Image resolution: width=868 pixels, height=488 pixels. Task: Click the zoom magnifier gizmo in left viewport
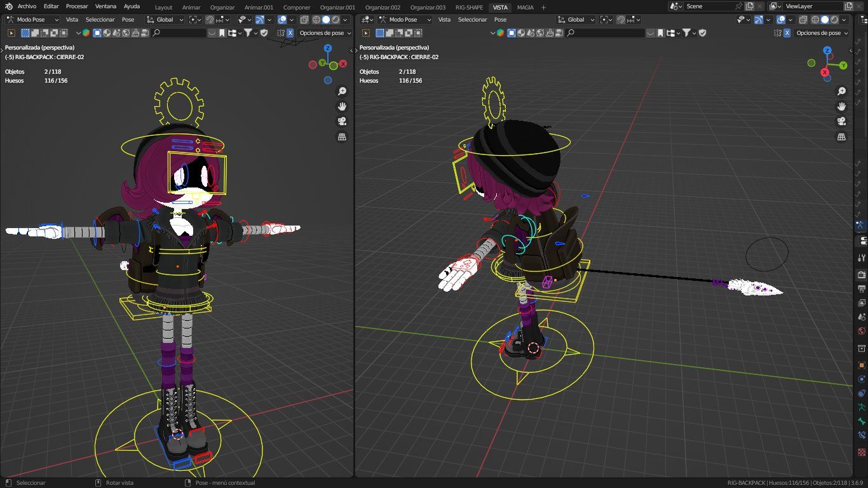click(x=342, y=91)
